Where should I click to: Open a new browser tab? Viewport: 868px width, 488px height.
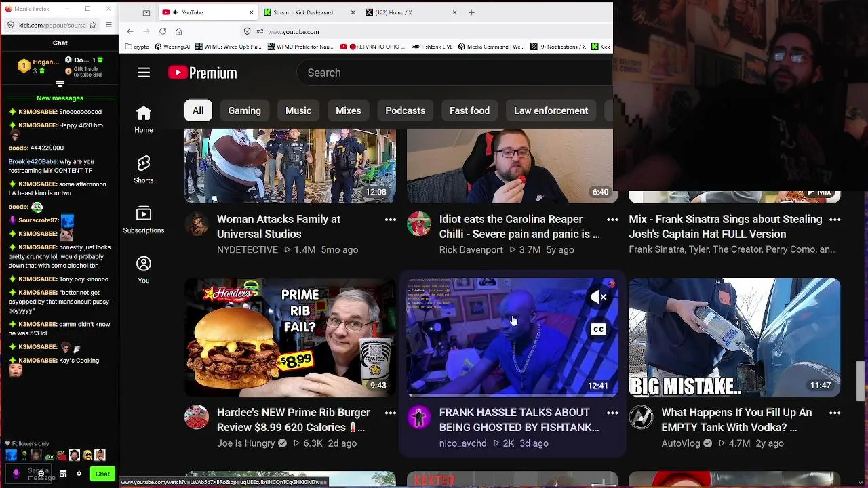tap(472, 12)
